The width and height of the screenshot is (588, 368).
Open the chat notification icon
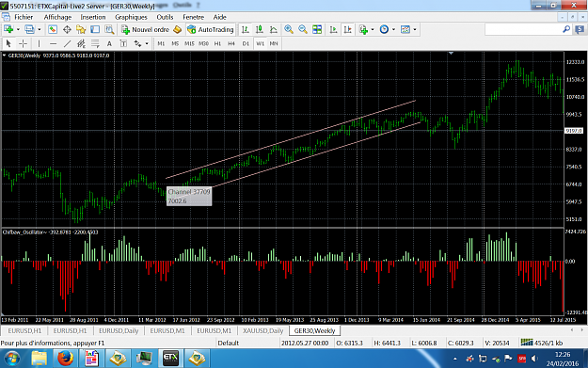[x=580, y=29]
